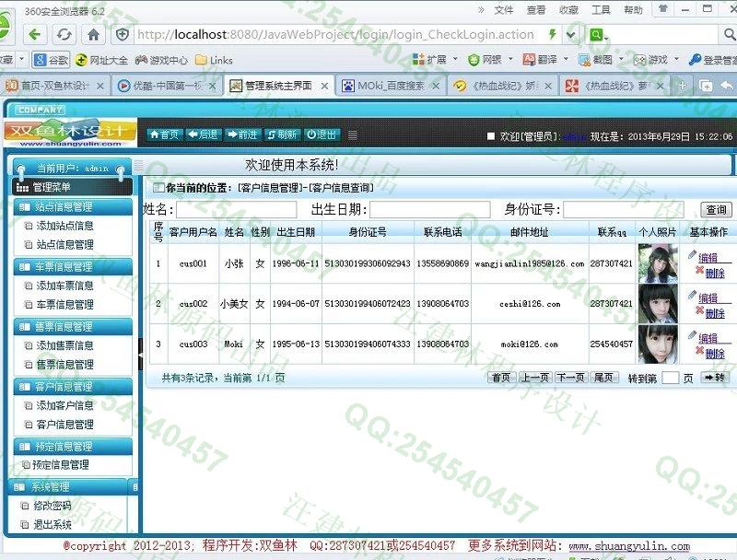
Task: Click the 退出 logout button in header
Action: point(322,134)
